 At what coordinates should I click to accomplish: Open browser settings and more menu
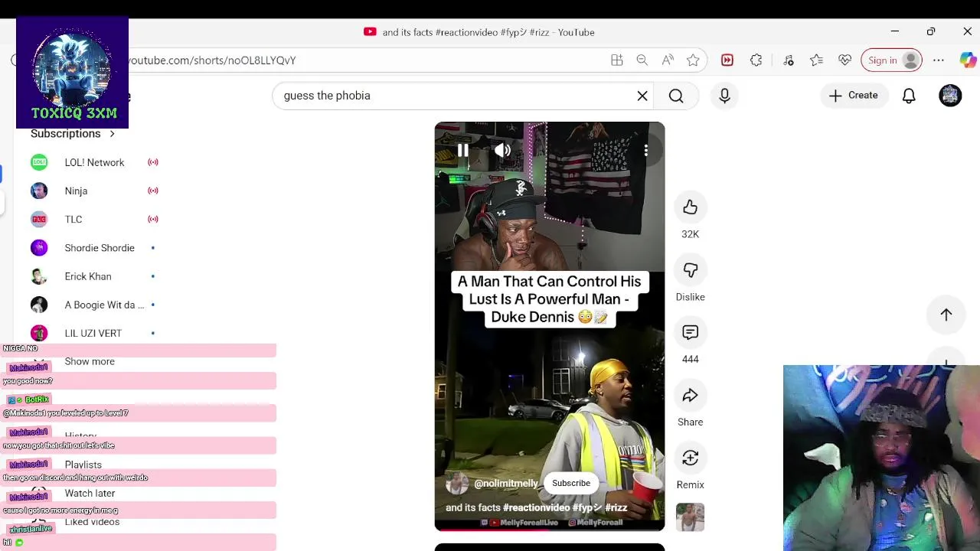[939, 60]
